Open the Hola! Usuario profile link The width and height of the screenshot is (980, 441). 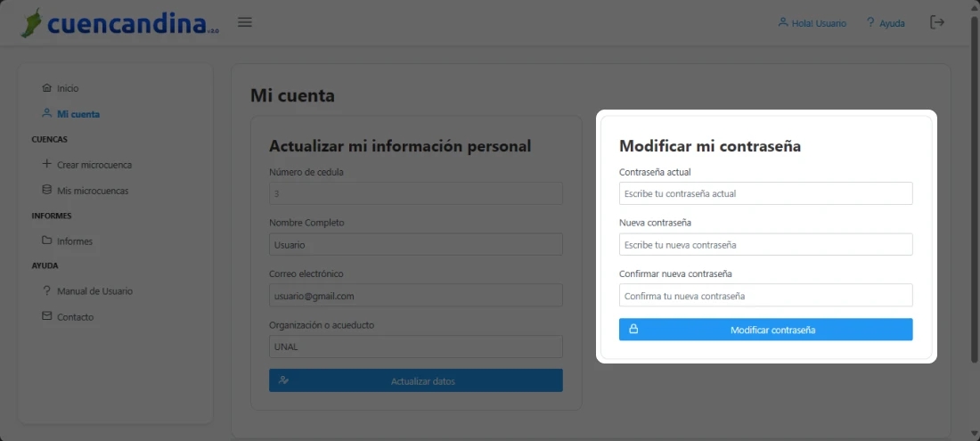(x=812, y=23)
